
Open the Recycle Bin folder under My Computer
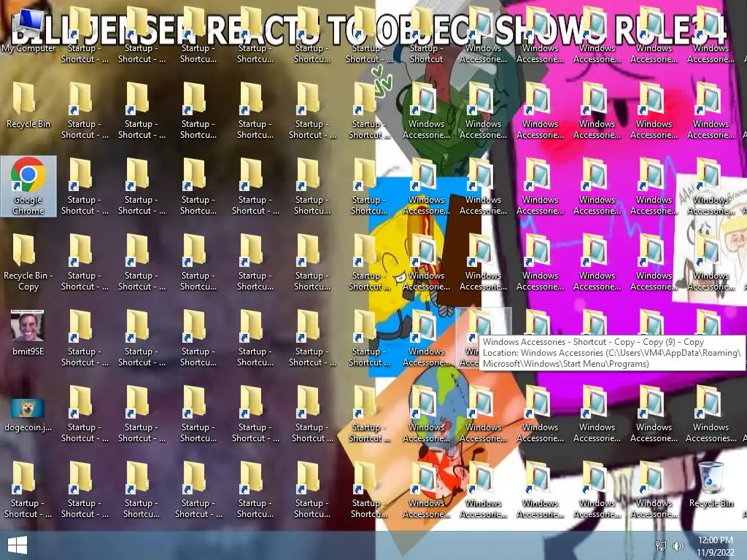28,106
